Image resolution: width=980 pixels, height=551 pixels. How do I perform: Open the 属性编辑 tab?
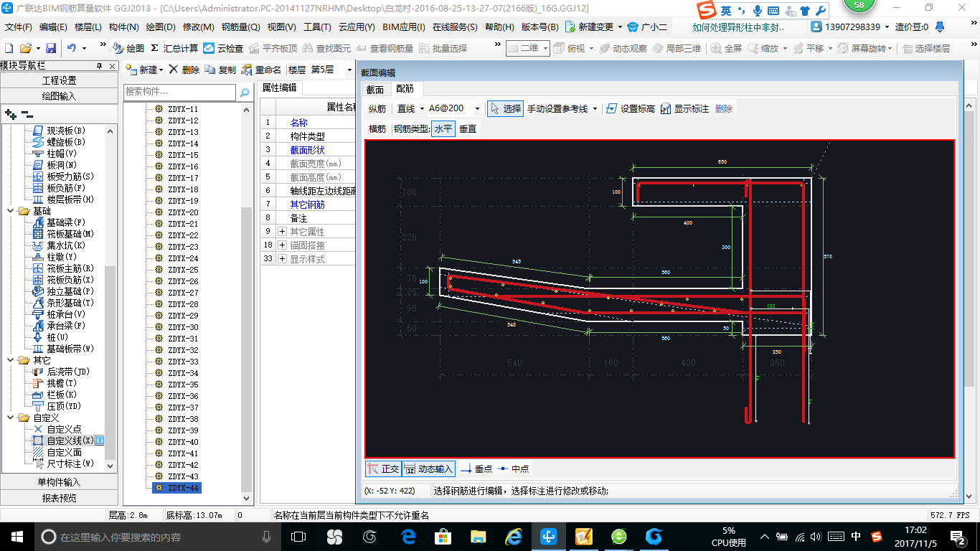pos(279,88)
